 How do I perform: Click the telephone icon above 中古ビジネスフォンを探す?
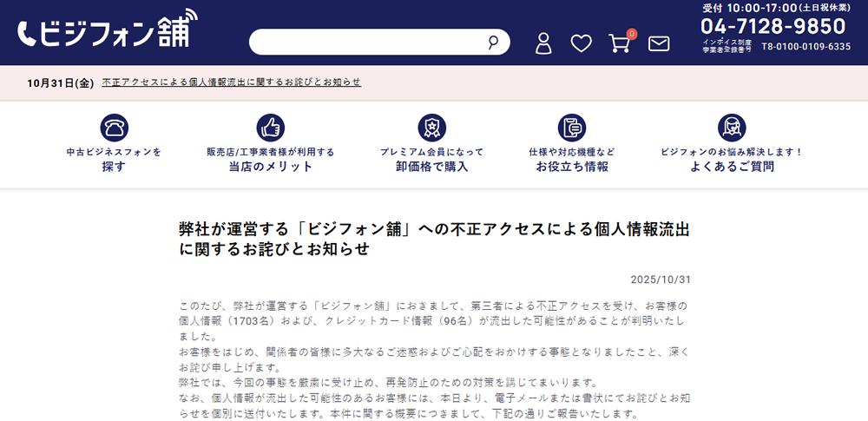(x=114, y=128)
